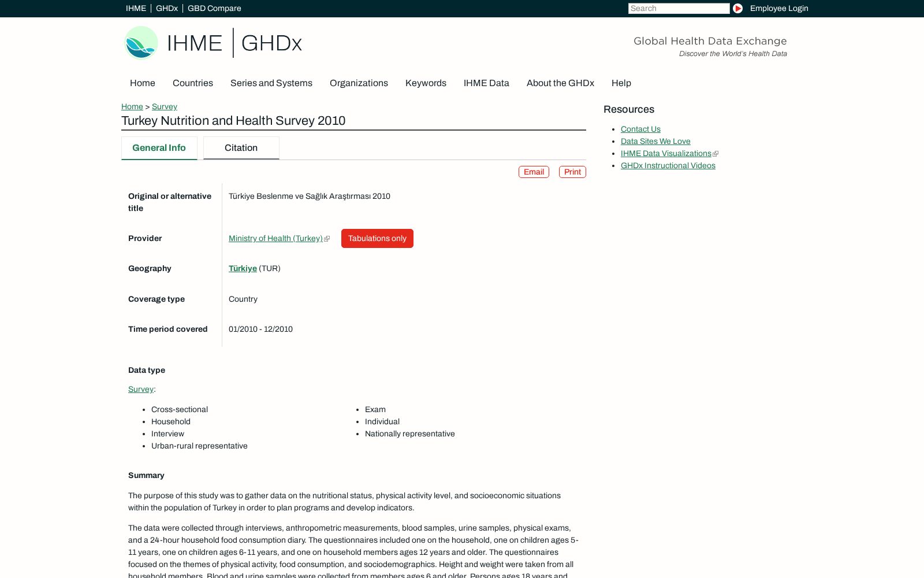This screenshot has width=924, height=578.
Task: Open Employee Login
Action: [x=779, y=8]
